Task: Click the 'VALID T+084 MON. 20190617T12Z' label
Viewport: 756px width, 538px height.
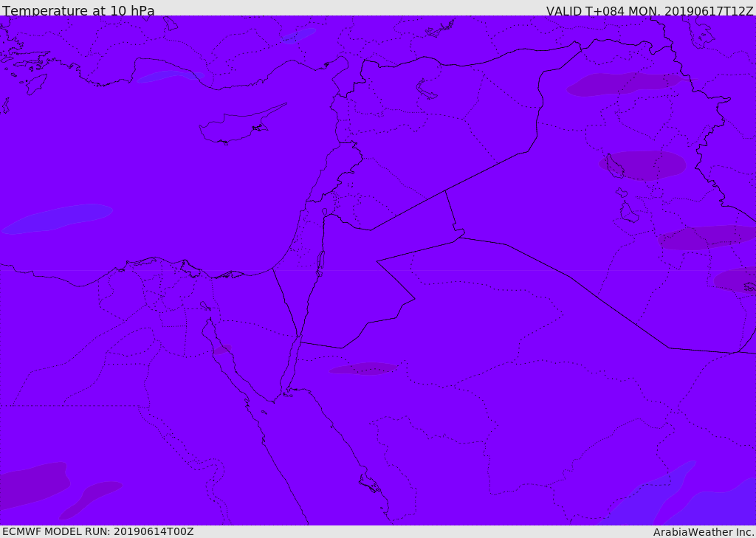Action: coord(650,11)
